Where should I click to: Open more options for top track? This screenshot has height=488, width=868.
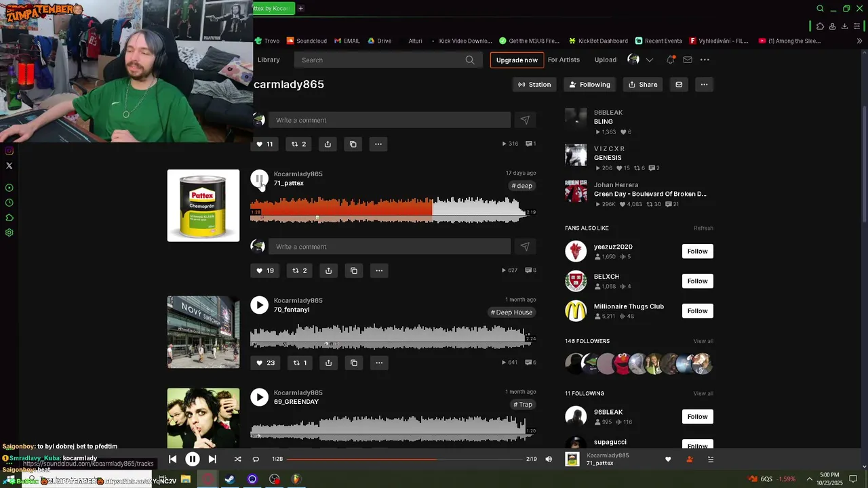click(x=378, y=144)
